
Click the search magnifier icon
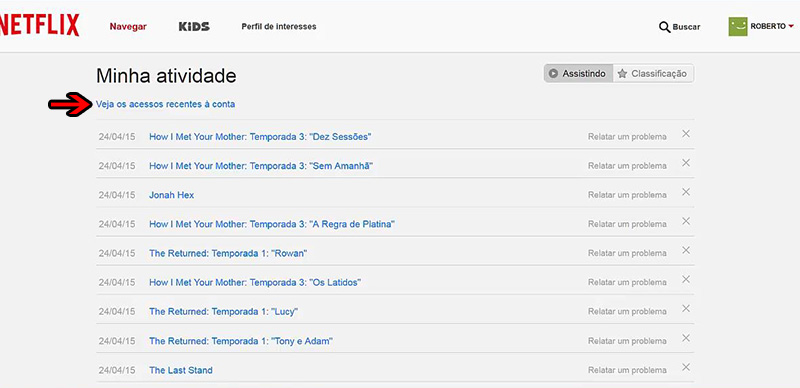tap(664, 27)
